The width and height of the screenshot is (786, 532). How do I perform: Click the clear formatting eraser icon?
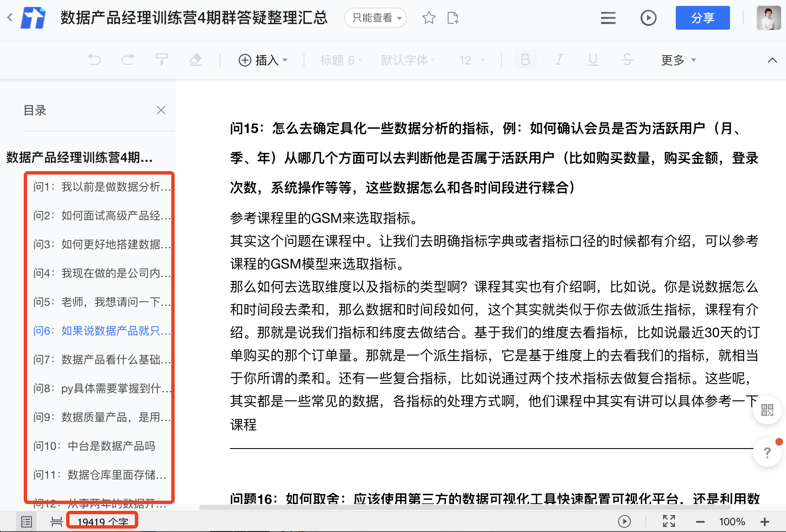pyautogui.click(x=195, y=60)
